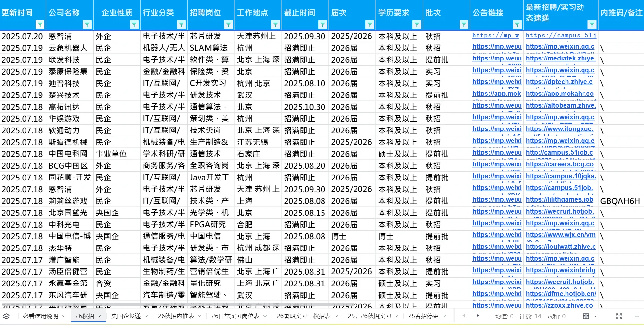The height and width of the screenshot is (325, 644).
Task: Select the 江苏无锡 location cell
Action: (x=258, y=142)
